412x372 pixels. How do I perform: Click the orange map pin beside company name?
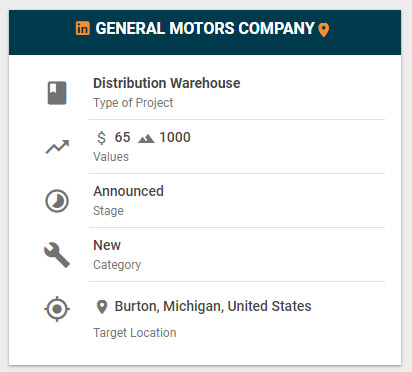point(324,30)
